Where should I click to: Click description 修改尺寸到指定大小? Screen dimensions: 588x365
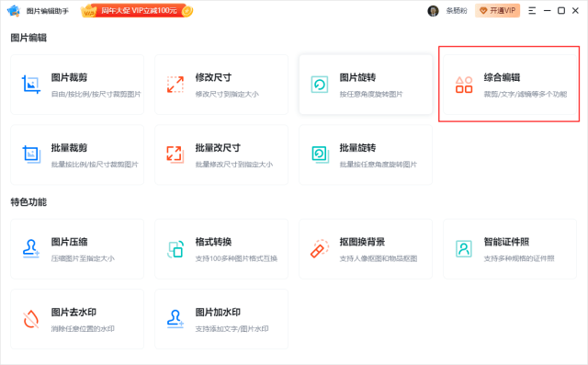[227, 94]
